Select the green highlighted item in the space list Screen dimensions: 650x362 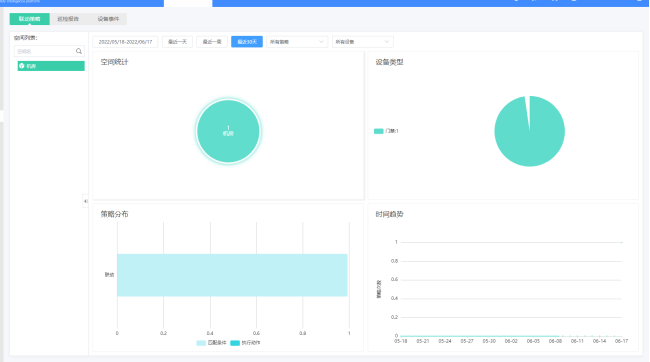(x=51, y=66)
